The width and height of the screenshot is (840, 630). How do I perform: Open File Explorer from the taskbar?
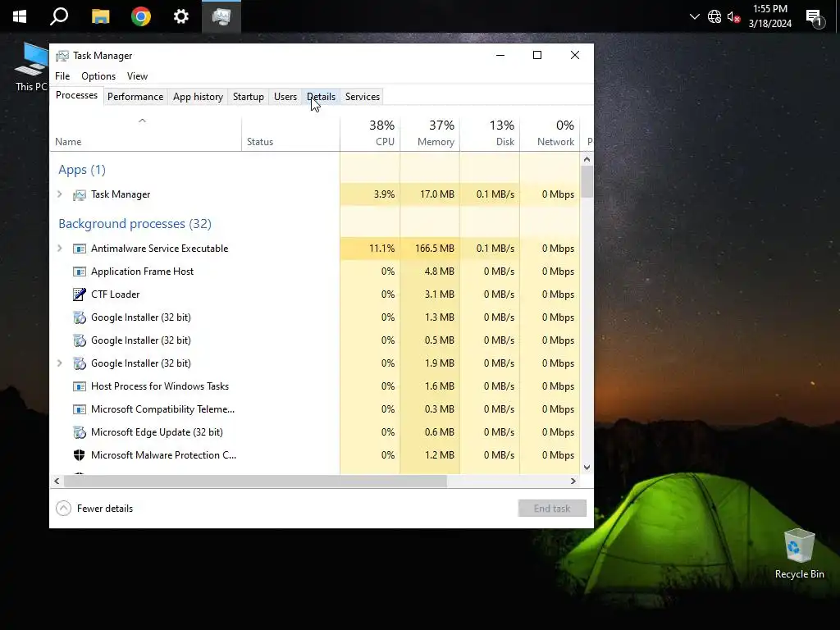click(x=100, y=16)
